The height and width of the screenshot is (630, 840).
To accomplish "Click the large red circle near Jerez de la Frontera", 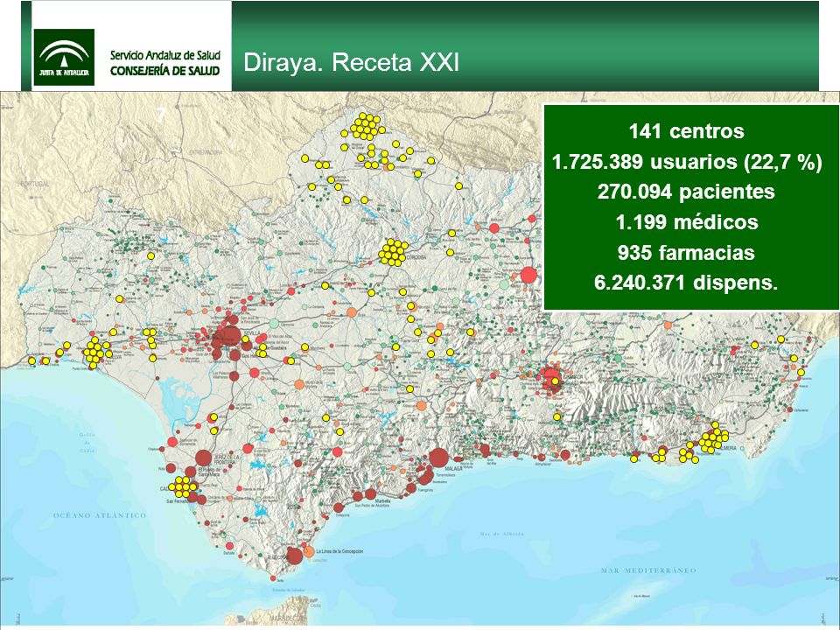I will coord(204,458).
